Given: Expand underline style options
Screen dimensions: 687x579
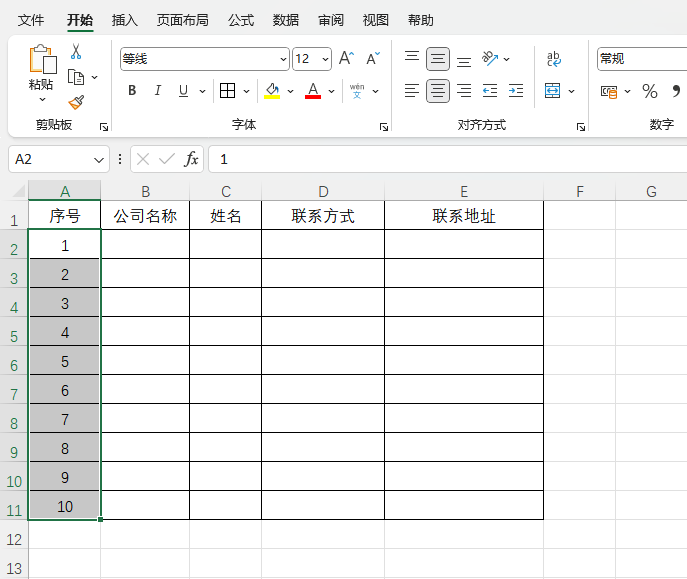Looking at the screenshot, I should click(202, 91).
